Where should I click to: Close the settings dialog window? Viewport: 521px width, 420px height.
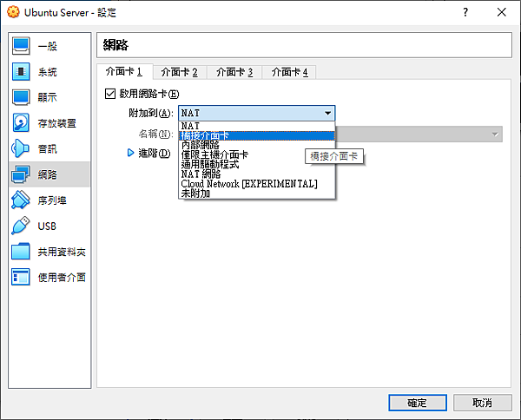502,12
